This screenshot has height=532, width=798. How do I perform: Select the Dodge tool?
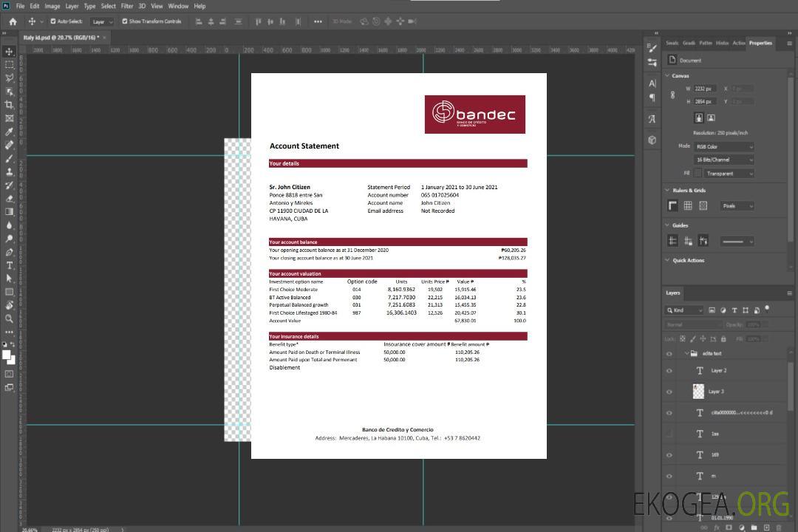tap(9, 239)
